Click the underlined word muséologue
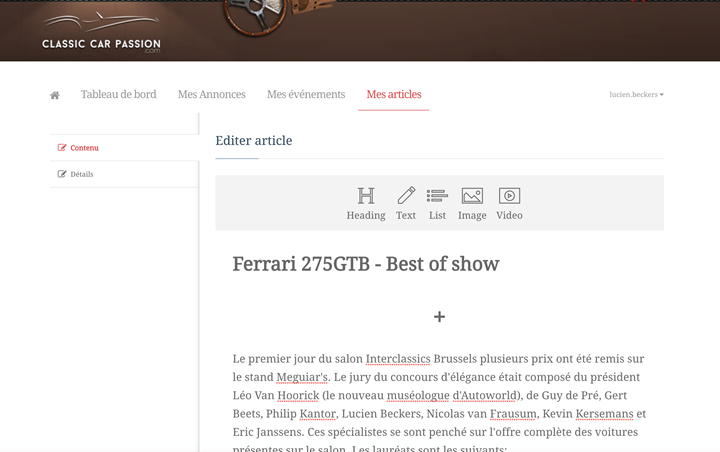This screenshot has height=452, width=720. coord(418,396)
